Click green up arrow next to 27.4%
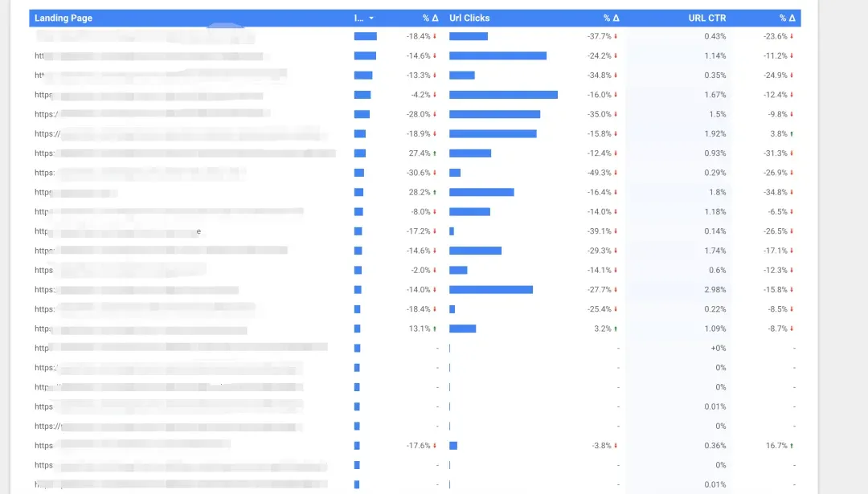Viewport: 868px width, 494px height. 435,153
